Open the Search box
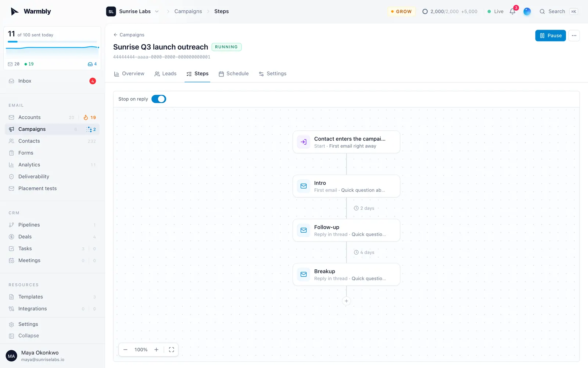588x368 pixels. tap(559, 11)
